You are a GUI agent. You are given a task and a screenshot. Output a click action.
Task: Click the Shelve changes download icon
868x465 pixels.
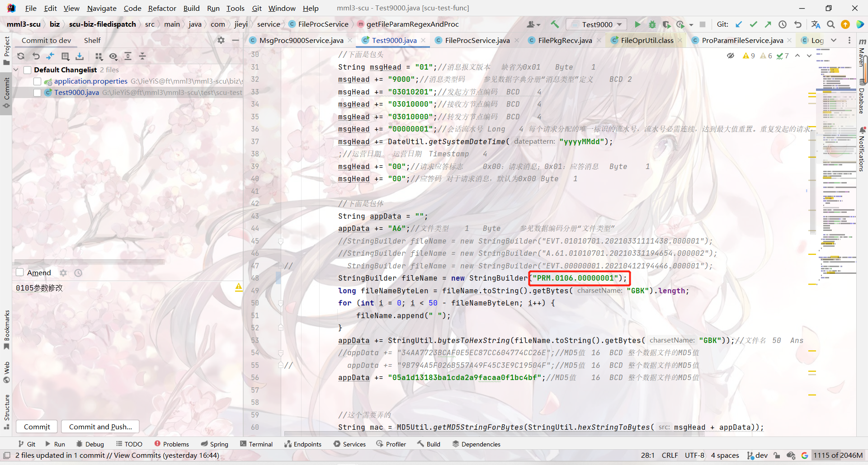point(80,56)
